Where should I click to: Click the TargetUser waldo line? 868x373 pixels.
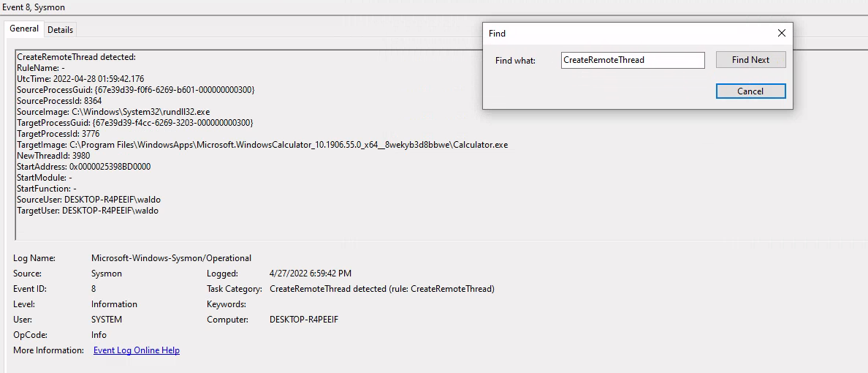88,211
